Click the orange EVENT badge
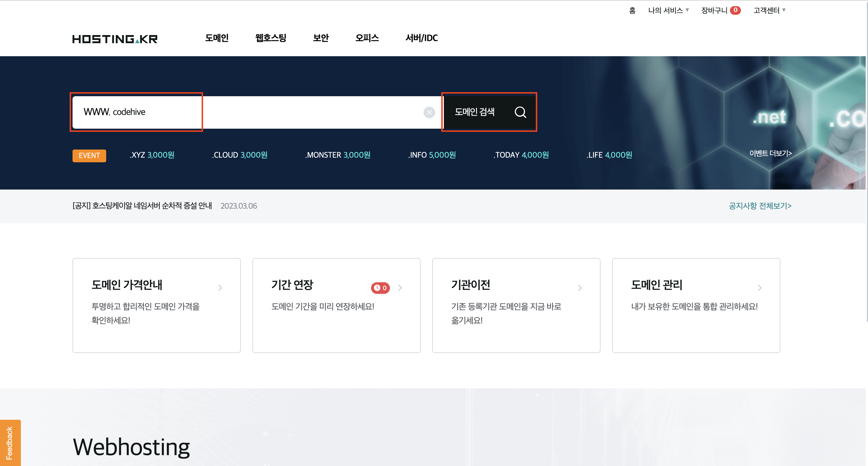This screenshot has height=466, width=868. [89, 156]
